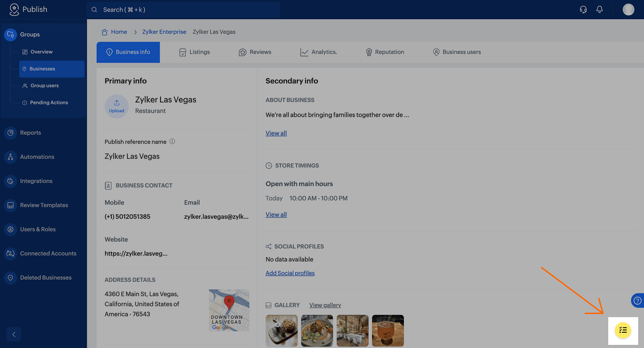Switch to the Analytics tab
This screenshot has width=644, height=348.
coord(318,52)
